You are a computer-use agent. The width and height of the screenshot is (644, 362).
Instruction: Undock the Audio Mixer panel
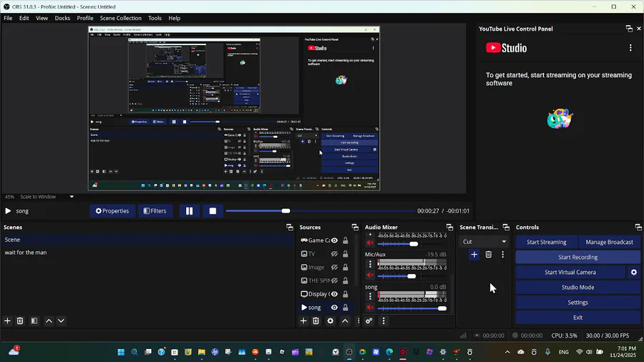point(450,228)
